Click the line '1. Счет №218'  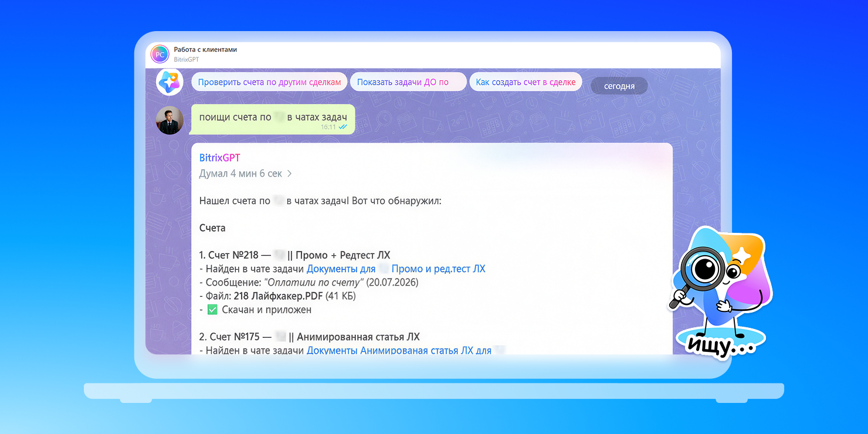294,255
